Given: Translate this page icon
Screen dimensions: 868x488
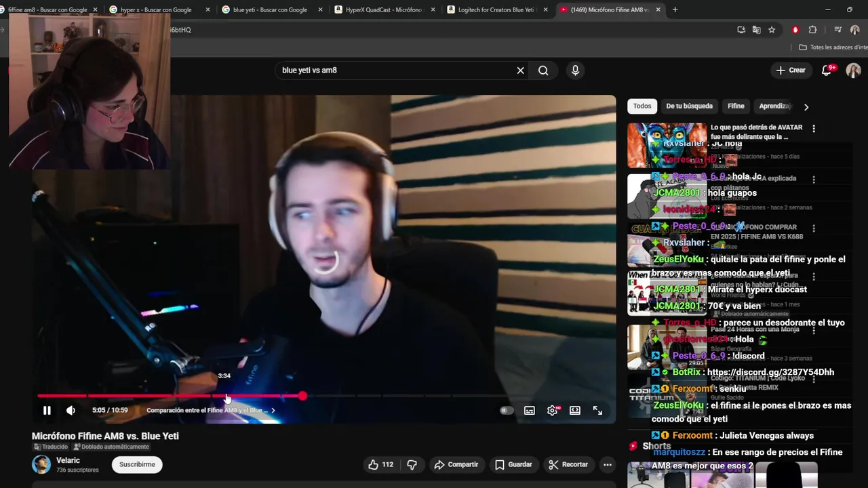Looking at the screenshot, I should [756, 30].
